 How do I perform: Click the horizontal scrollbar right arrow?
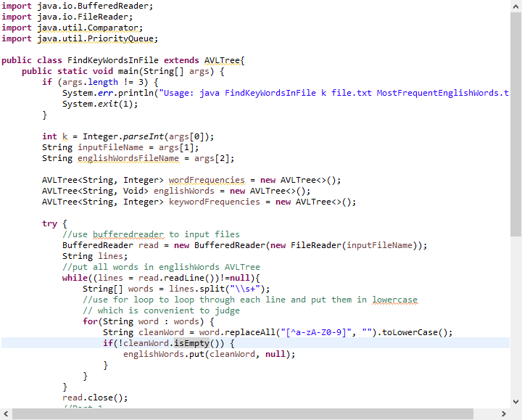tap(503, 413)
